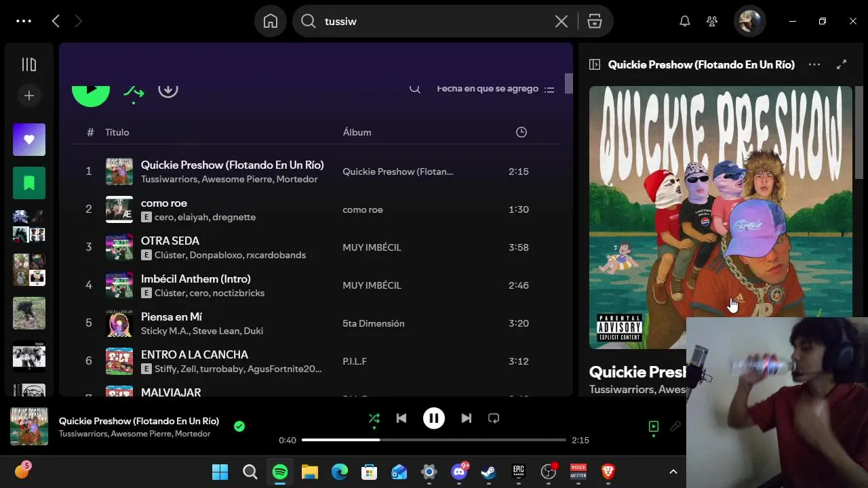The width and height of the screenshot is (868, 488).
Task: Toggle the Now Playing view button
Action: (654, 426)
